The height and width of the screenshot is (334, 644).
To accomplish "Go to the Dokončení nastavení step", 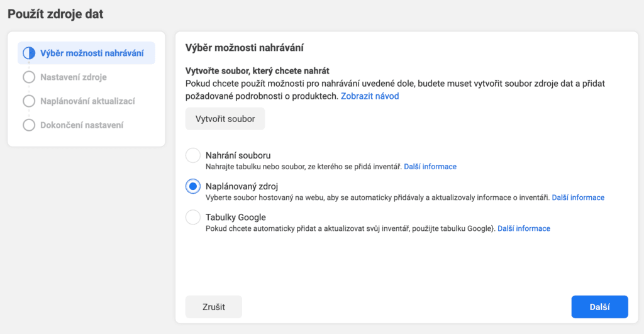I will [82, 125].
